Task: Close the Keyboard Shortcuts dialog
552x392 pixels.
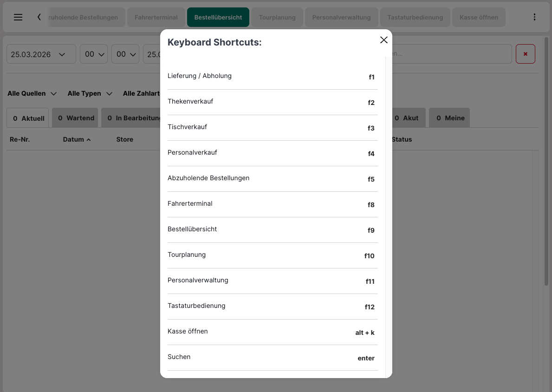Action: [x=383, y=40]
